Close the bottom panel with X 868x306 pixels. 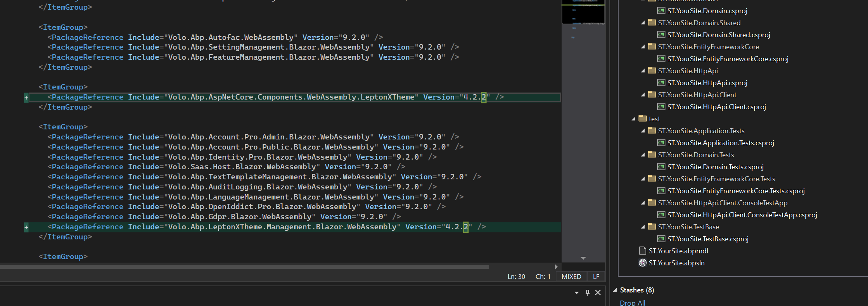598,292
